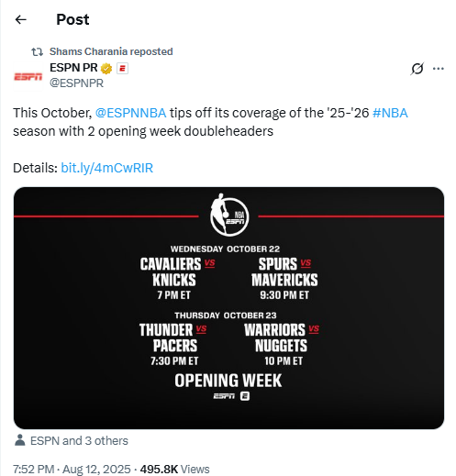Open the #NBA hashtag link
The height and width of the screenshot is (476, 456).
click(390, 113)
